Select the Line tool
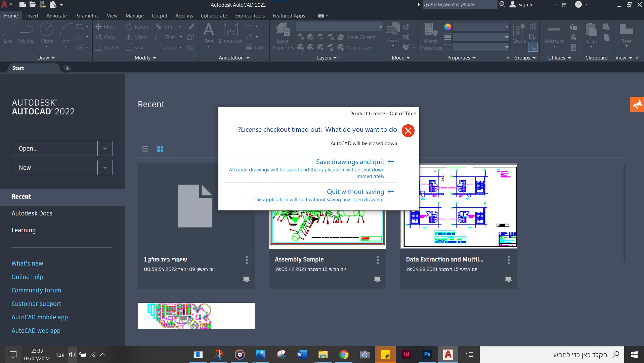Viewport: 644px width, 363px height. tap(8, 33)
